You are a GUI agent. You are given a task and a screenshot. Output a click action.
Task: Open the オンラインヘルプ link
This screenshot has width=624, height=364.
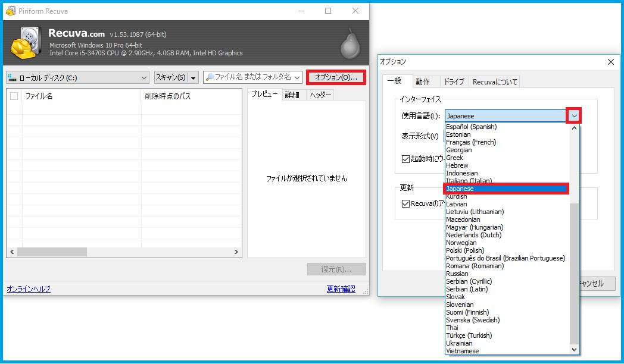pyautogui.click(x=29, y=289)
